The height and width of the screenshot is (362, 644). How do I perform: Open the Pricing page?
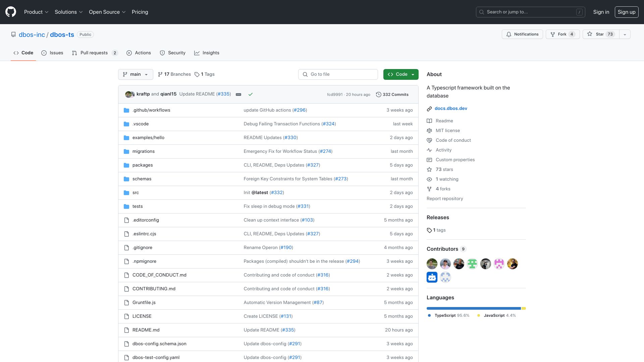pos(140,12)
